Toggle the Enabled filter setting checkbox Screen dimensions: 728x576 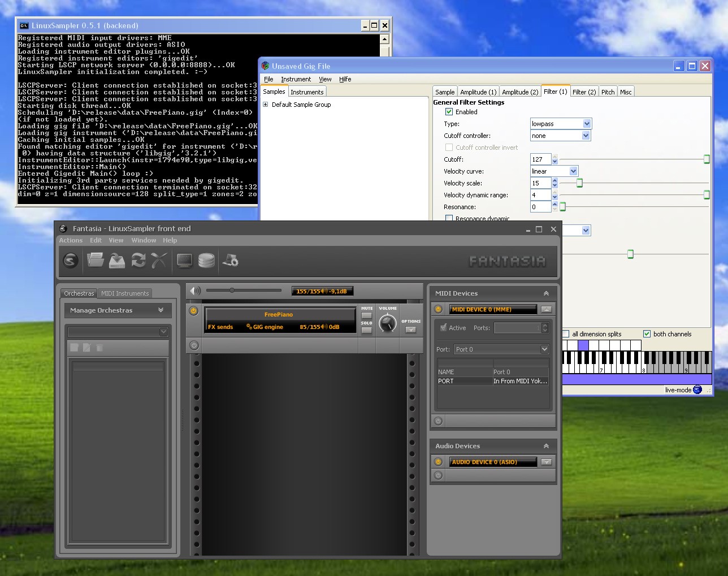[x=449, y=112]
